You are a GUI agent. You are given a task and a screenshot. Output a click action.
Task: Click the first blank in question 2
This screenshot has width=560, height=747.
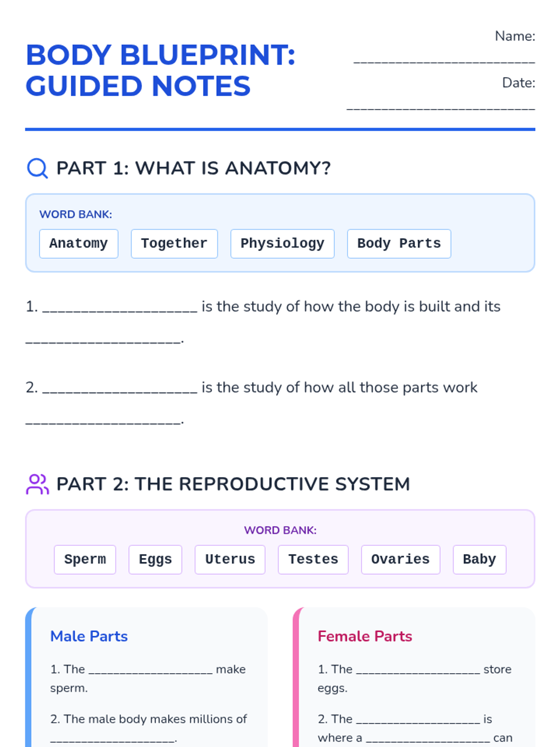[120, 389]
